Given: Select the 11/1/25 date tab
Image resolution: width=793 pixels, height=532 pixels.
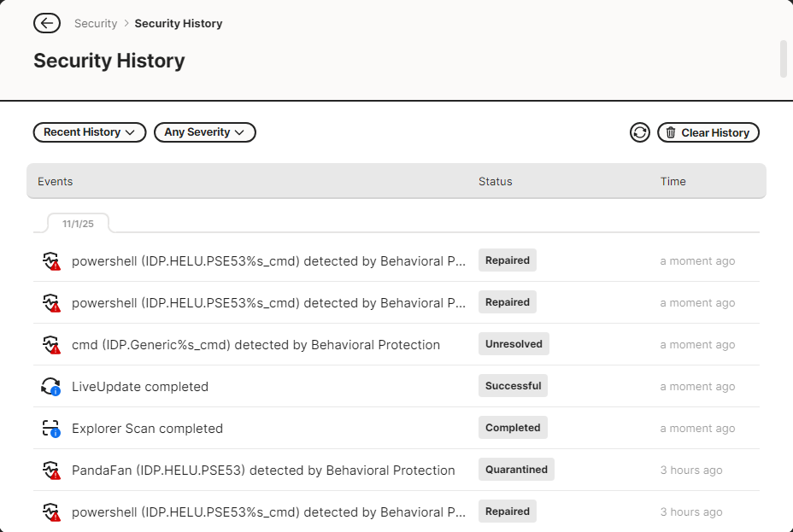Looking at the screenshot, I should tap(78, 224).
